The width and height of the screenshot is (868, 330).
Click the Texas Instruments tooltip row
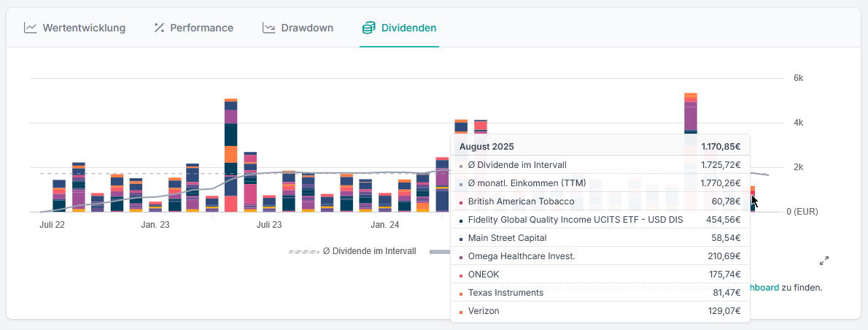(600, 293)
